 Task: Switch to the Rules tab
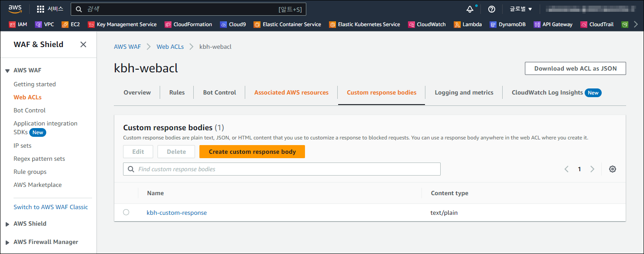pos(177,92)
